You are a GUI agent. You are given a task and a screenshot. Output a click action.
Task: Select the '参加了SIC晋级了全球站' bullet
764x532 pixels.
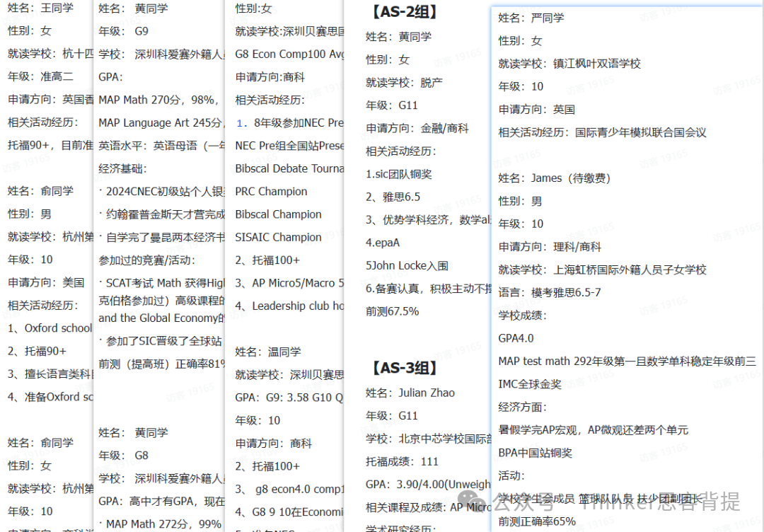point(161,341)
